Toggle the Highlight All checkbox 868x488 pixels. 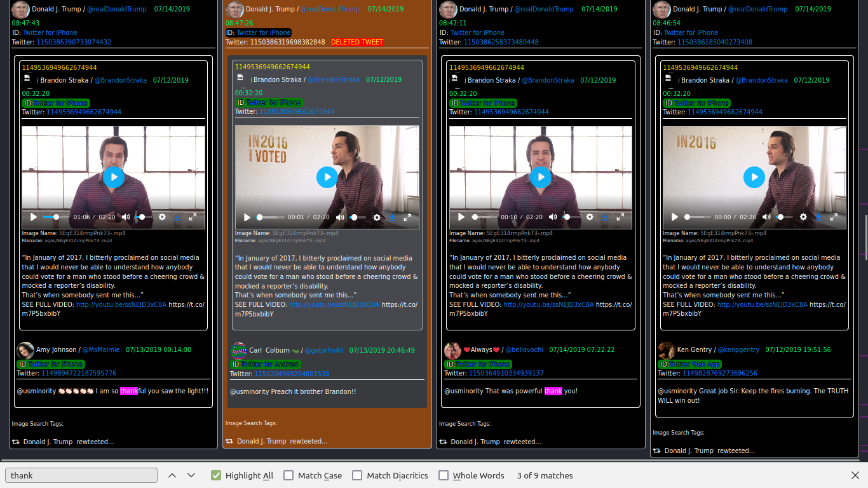[216, 475]
